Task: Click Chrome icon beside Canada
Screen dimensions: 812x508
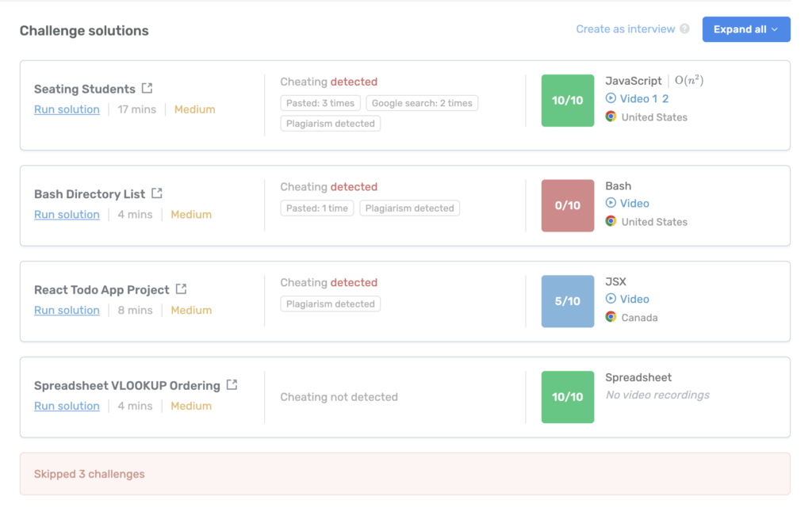Action: (x=611, y=316)
